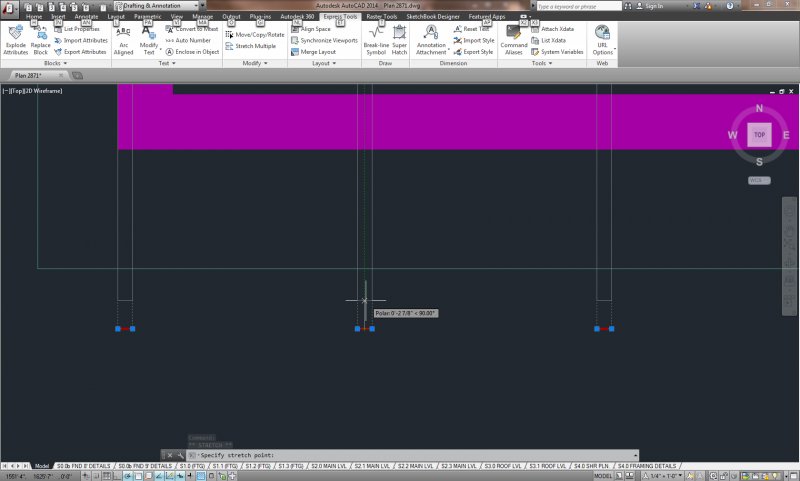Switch to the Annotate ribbon tab
Image resolution: width=800 pixels, height=481 pixels.
(86, 17)
